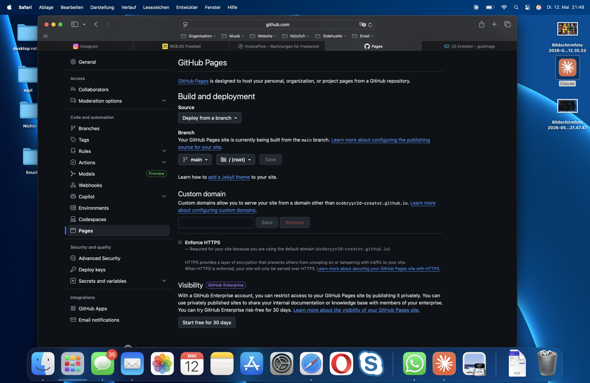
Task: Open Webhooks settings
Action: (90, 185)
